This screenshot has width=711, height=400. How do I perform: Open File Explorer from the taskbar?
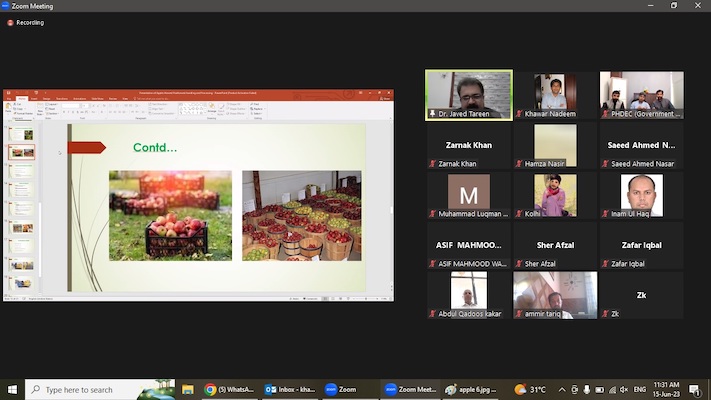tap(187, 389)
